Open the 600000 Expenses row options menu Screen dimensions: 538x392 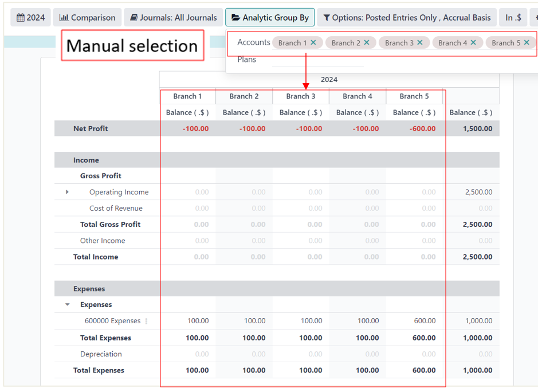click(147, 321)
